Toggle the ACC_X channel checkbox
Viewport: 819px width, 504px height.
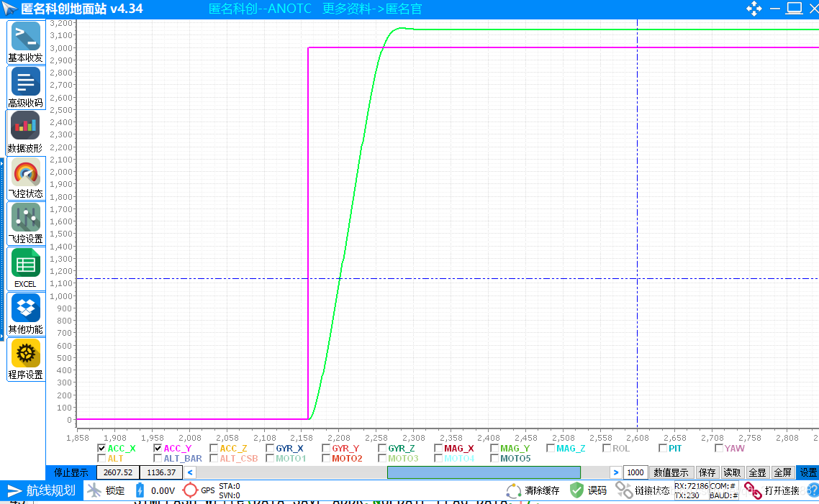(102, 448)
